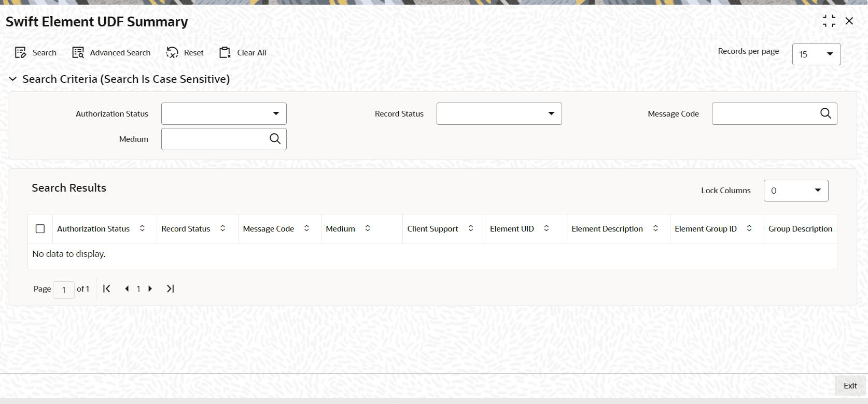This screenshot has height=404, width=868.
Task: Open the Message Code lookup magnifier
Action: [x=825, y=113]
